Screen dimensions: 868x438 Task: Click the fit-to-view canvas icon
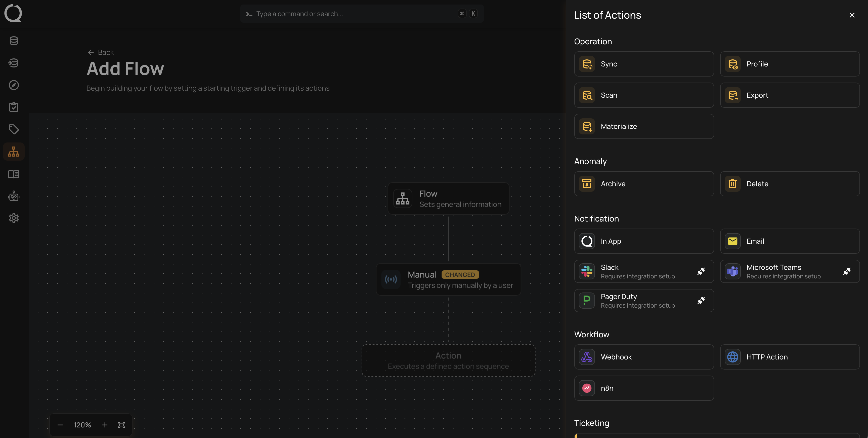pyautogui.click(x=121, y=425)
